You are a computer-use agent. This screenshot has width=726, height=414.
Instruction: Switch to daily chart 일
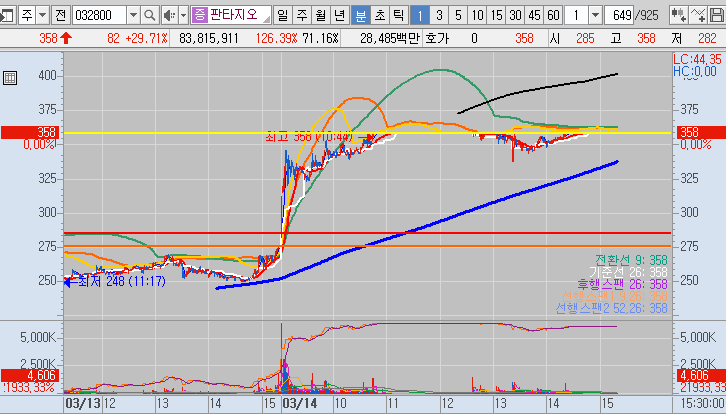(x=282, y=16)
